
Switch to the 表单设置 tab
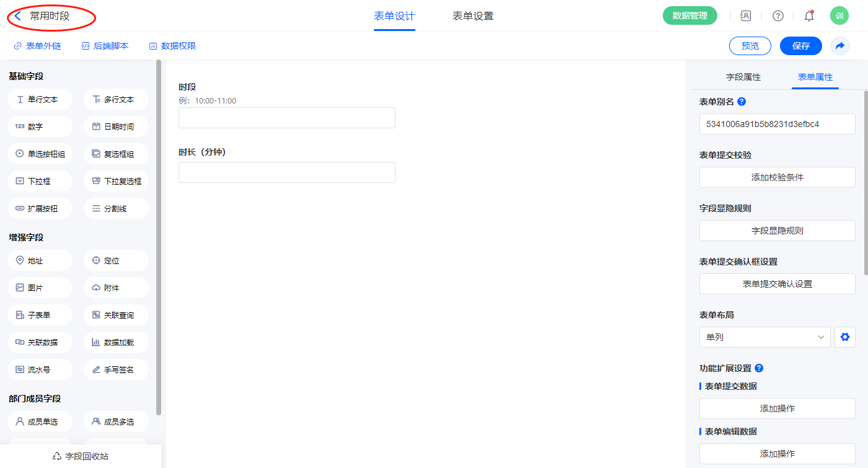click(x=472, y=16)
